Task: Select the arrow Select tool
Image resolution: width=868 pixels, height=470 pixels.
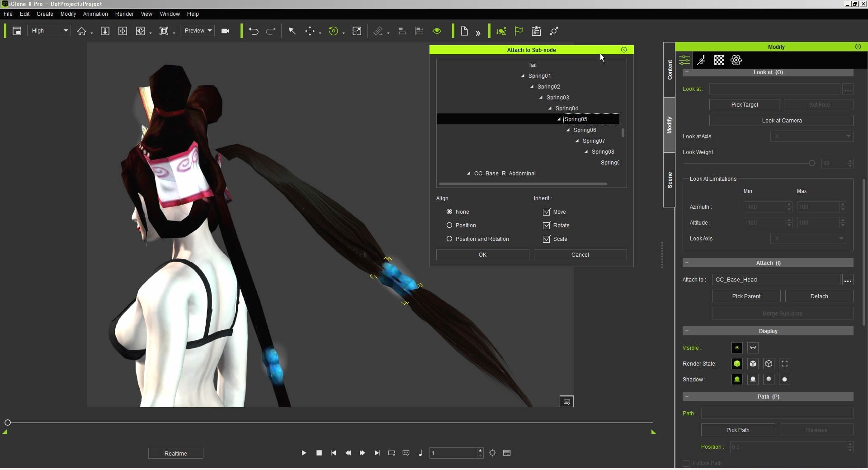Action: 292,31
